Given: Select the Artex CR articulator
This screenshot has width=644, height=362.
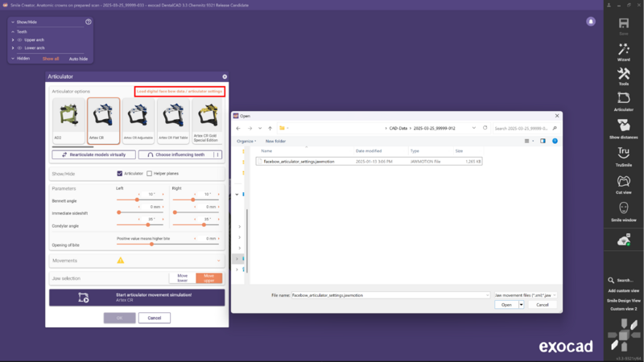Looking at the screenshot, I should pos(103,121).
